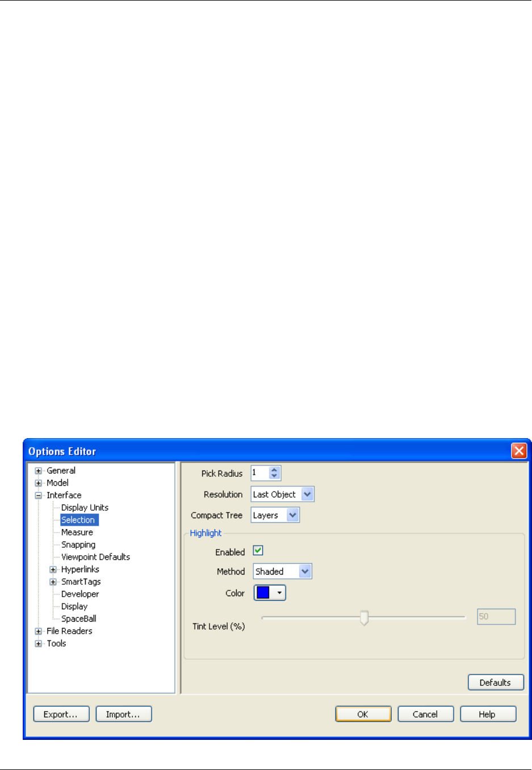This screenshot has height=770, width=532.
Task: Select Display Units in the tree
Action: point(85,507)
